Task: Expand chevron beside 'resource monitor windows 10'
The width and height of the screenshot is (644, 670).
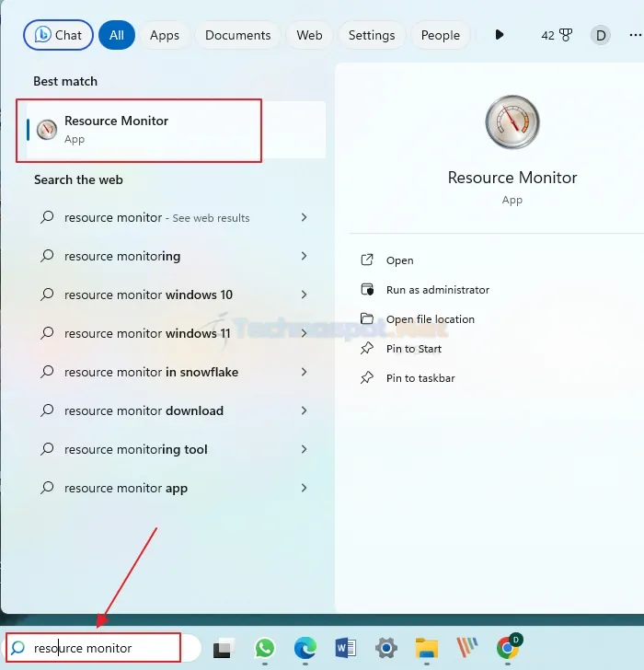Action: point(304,295)
